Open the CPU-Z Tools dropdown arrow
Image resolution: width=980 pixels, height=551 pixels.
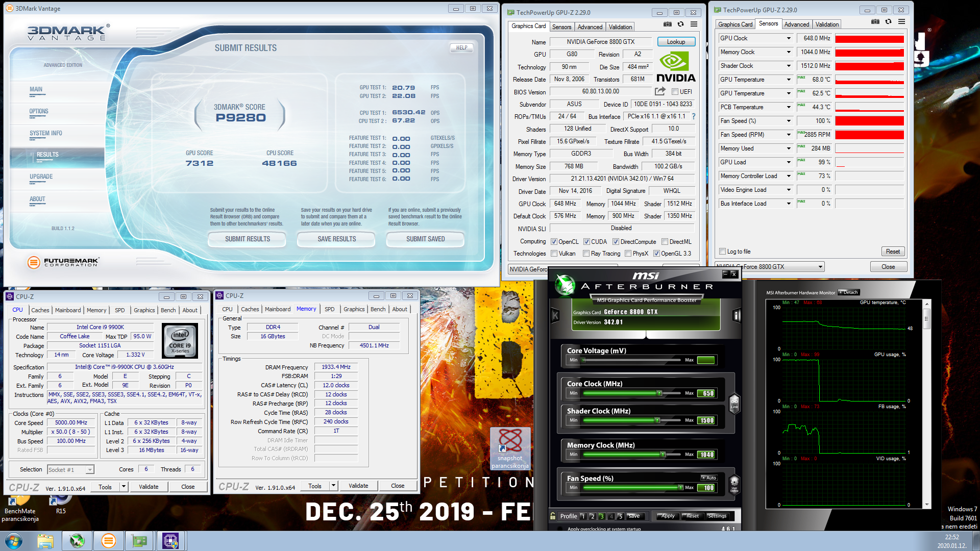coord(124,487)
